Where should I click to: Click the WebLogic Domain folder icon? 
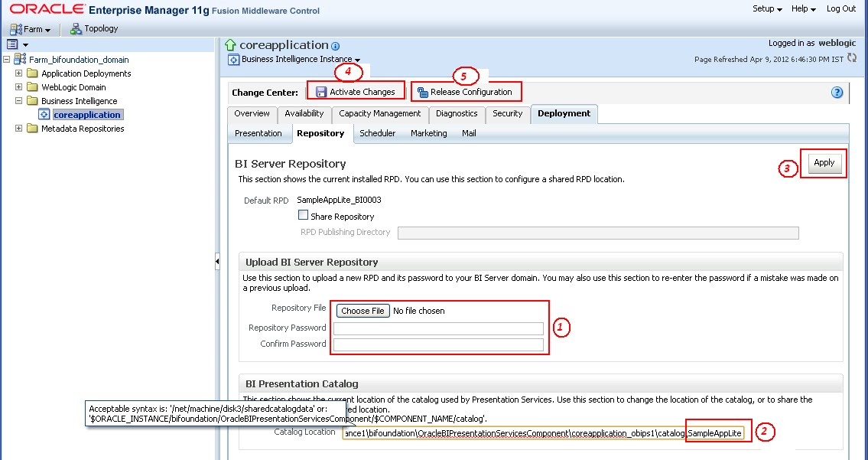click(x=34, y=87)
